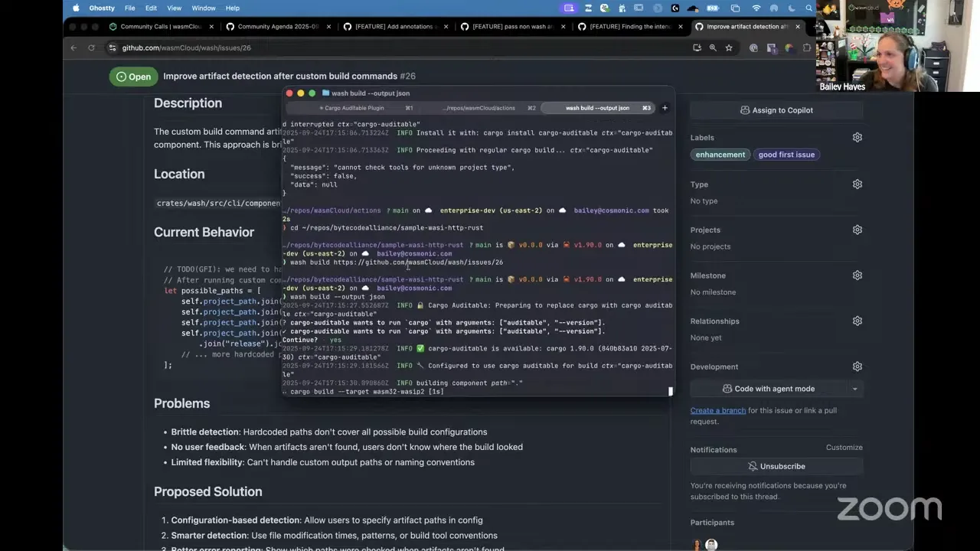Expand Code with agent mode dropdown arrow
The height and width of the screenshot is (551, 980).
[854, 389]
